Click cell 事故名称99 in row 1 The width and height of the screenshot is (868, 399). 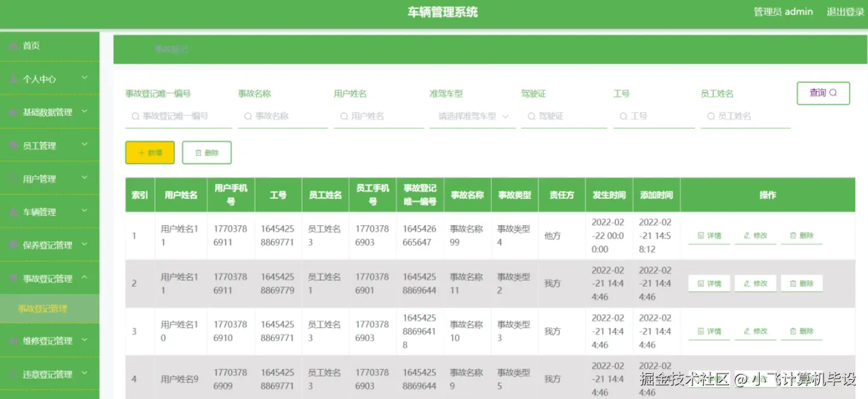pos(467,236)
